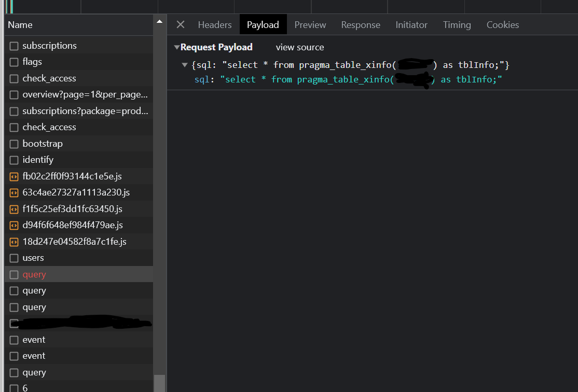
Task: Check the subscriptions?package=prod checkbox
Action: (x=14, y=111)
